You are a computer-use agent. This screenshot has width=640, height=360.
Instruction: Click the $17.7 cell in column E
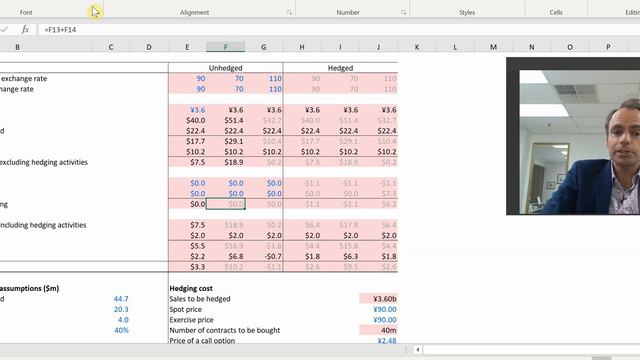pos(187,141)
